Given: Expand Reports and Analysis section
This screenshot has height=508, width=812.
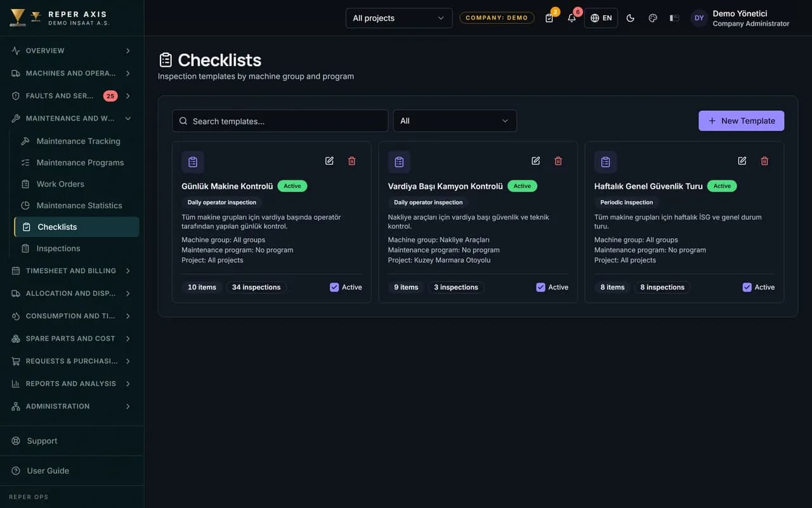Looking at the screenshot, I should (x=72, y=384).
